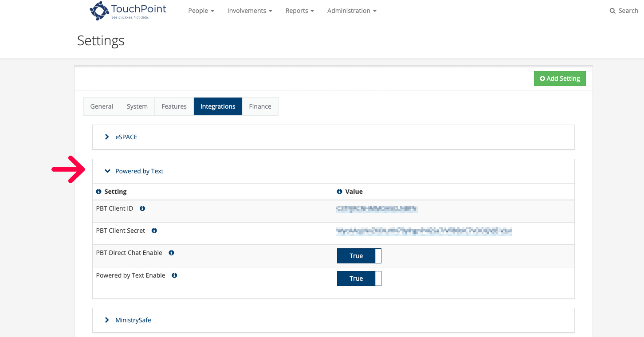Screen dimensions: 644x337
Task: Expand the eSPACE section
Action: (x=126, y=137)
